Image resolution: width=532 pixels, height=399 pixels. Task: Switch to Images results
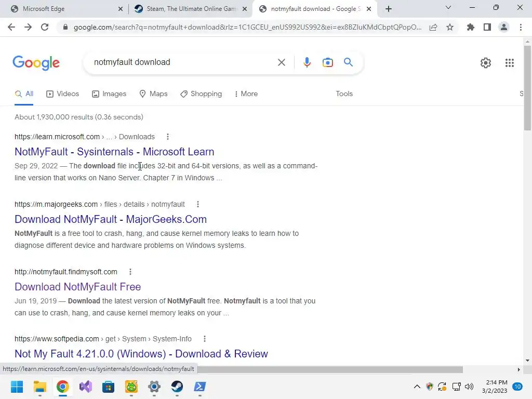tap(109, 94)
